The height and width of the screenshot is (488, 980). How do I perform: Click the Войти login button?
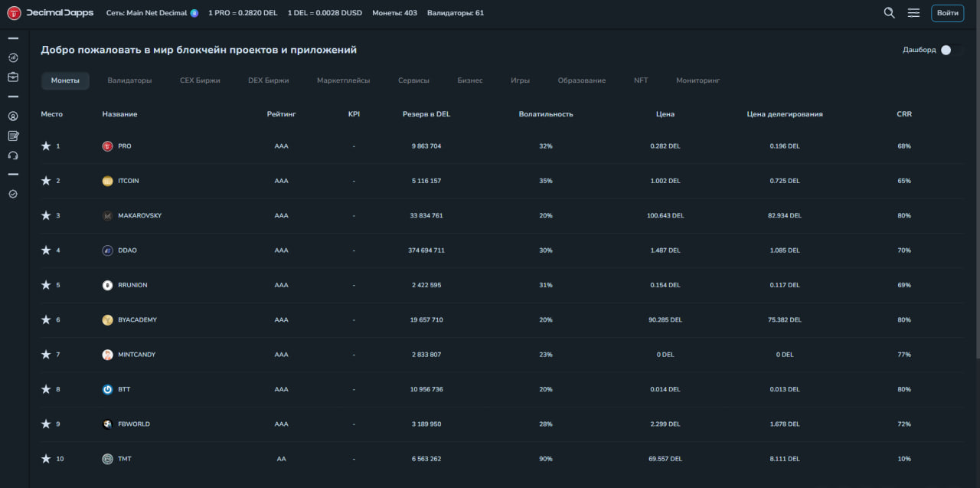pos(947,13)
